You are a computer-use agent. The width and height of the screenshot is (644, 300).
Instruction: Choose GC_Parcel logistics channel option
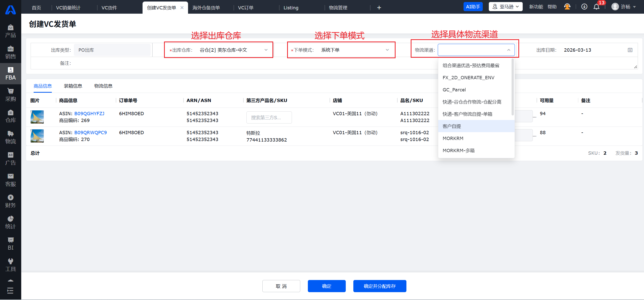(x=454, y=90)
